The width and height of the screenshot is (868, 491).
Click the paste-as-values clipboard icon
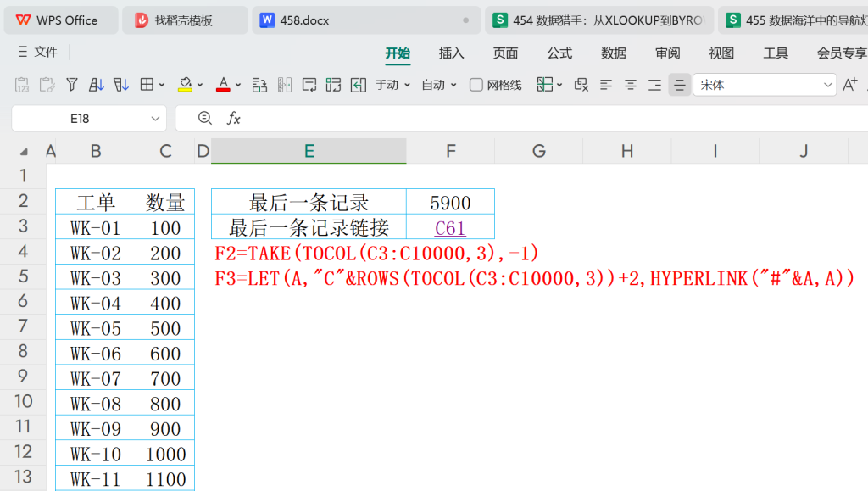pos(21,85)
